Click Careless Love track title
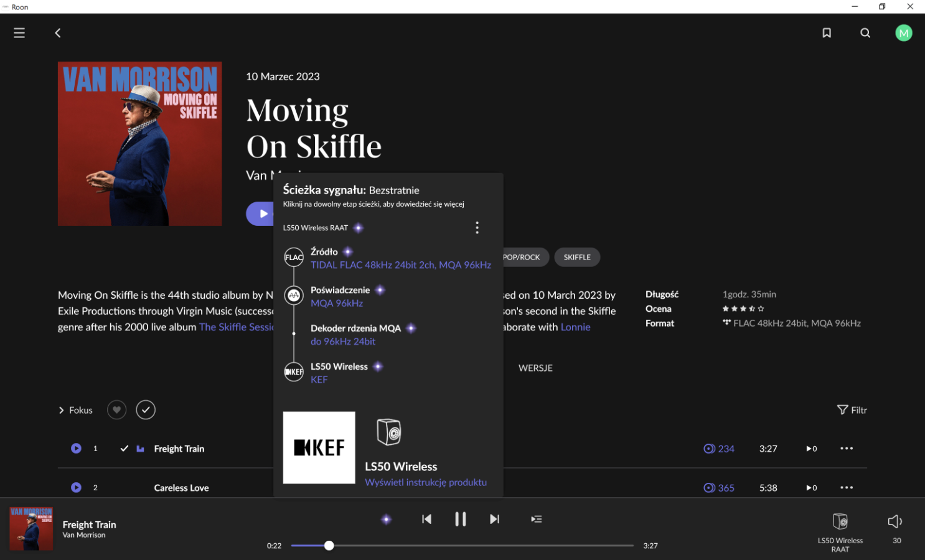The image size is (925, 560). click(181, 488)
